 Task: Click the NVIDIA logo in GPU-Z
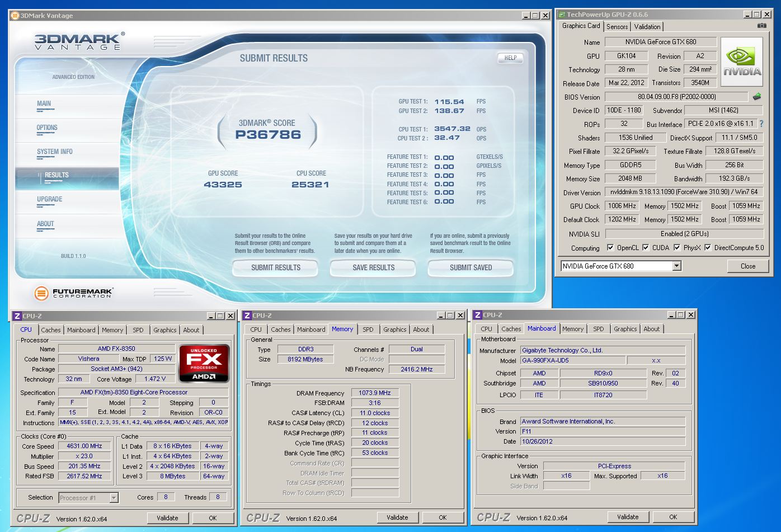[x=742, y=62]
